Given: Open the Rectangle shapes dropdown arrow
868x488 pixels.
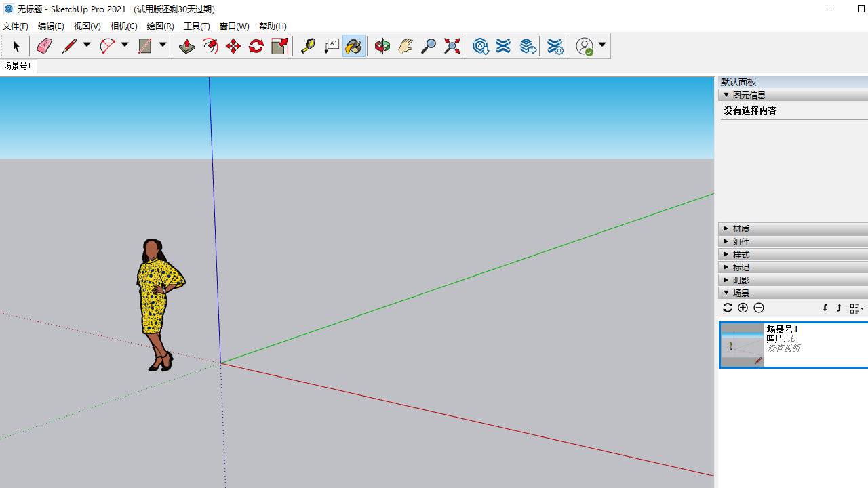Looking at the screenshot, I should click(162, 45).
